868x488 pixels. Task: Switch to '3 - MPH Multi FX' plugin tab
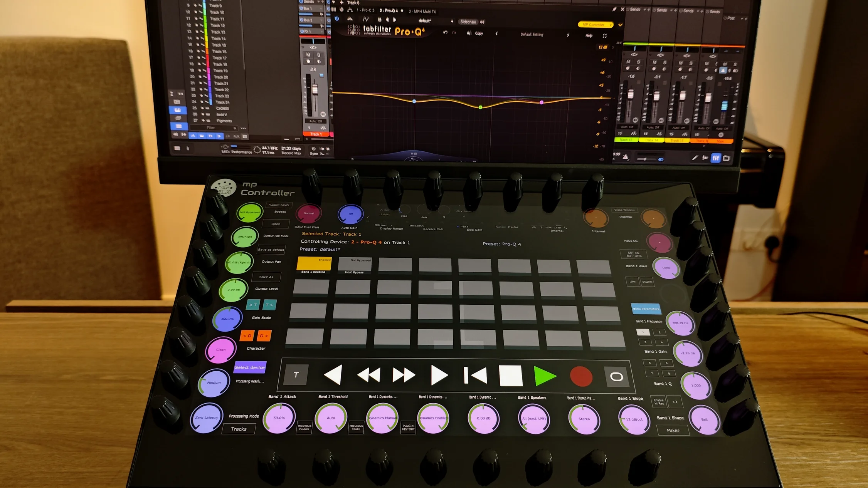422,12
